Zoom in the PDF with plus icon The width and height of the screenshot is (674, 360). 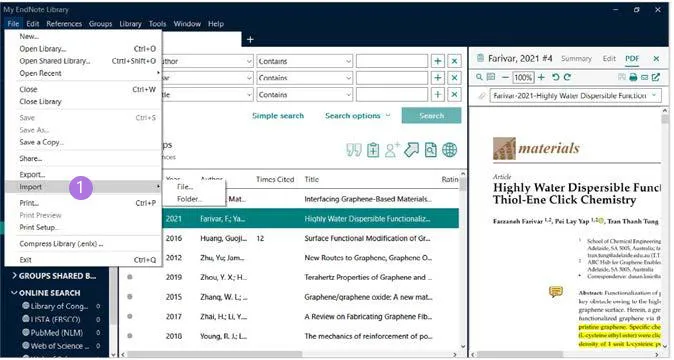(541, 77)
